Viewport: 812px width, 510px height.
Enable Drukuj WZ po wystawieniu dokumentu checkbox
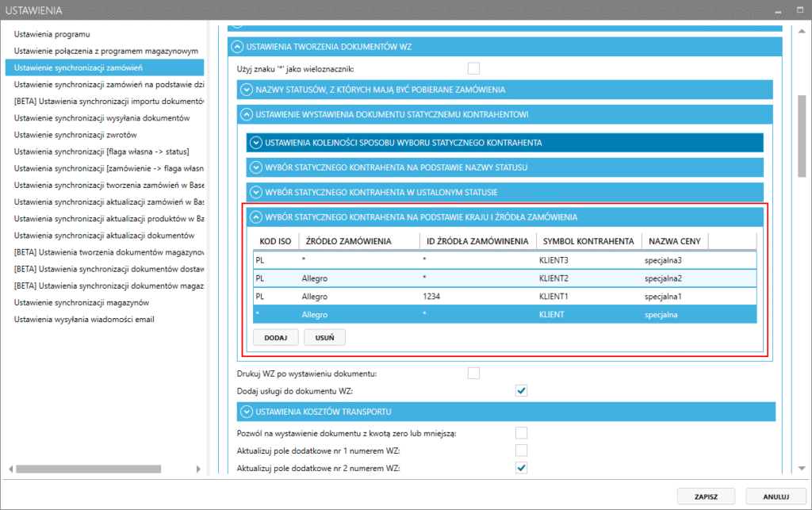tap(473, 373)
